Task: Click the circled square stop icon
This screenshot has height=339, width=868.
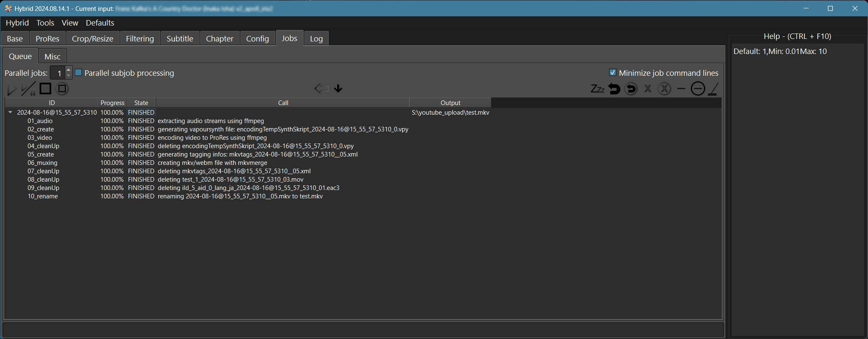Action: [62, 89]
